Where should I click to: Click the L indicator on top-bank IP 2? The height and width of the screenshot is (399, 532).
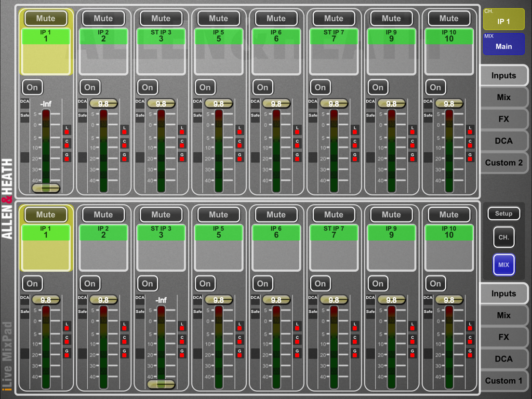click(124, 130)
